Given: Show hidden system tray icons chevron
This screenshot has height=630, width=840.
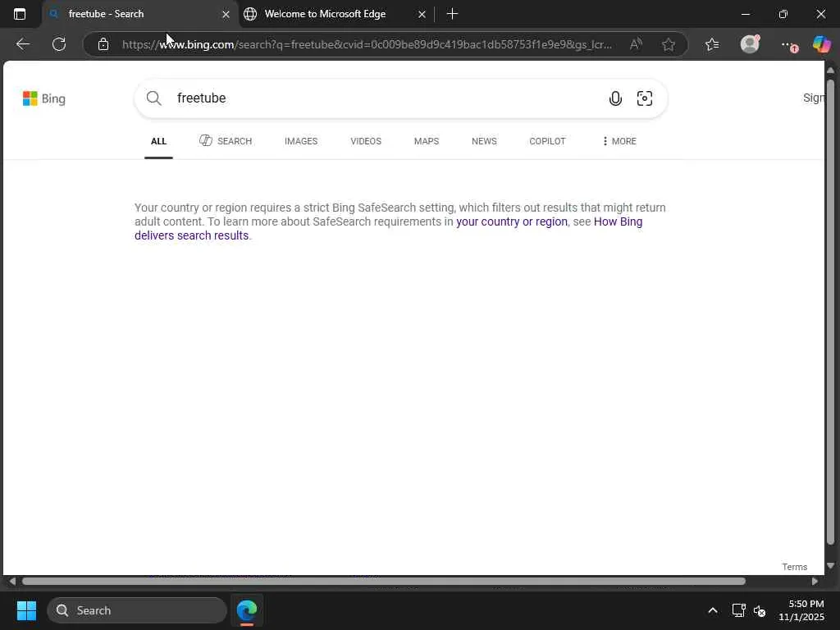Looking at the screenshot, I should [x=713, y=610].
